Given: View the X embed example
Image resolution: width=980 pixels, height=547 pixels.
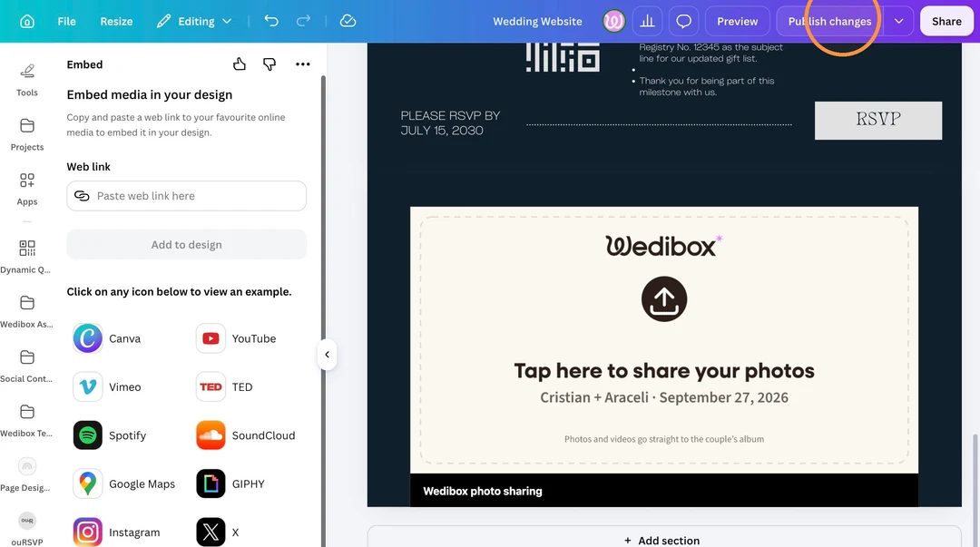Looking at the screenshot, I should coord(218,532).
